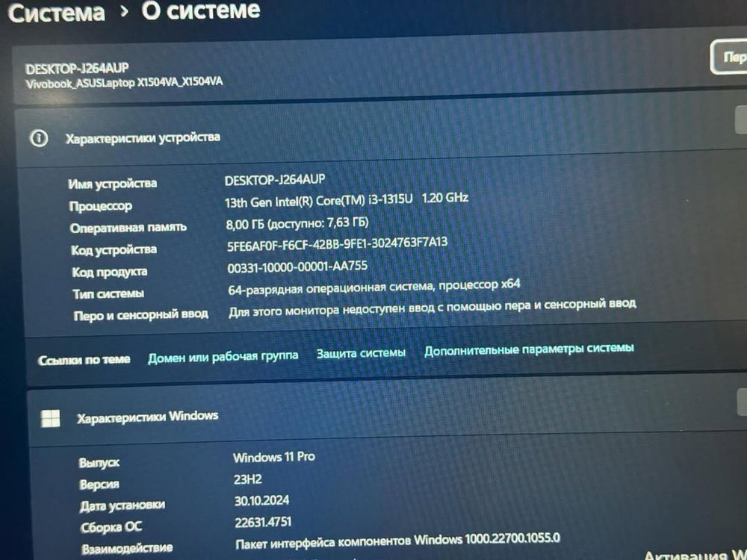The width and height of the screenshot is (747, 560).
Task: Open the Защита системы link
Action: 361,353
